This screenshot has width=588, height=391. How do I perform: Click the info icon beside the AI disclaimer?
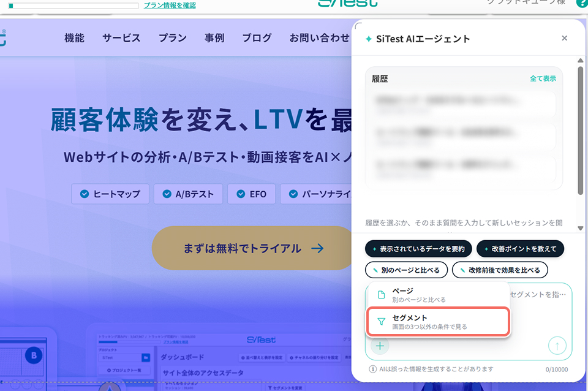click(373, 369)
